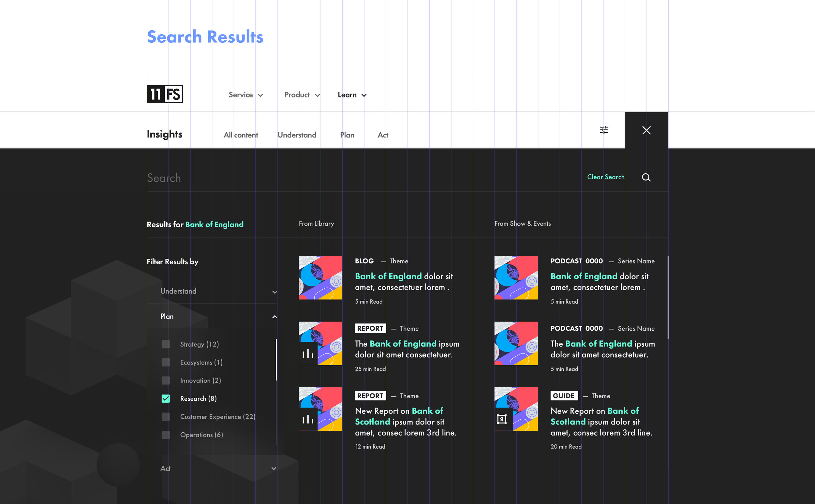Screen dimensions: 815x504
Task: Open podcast 'The Bank of England ipsum'
Action: (602, 349)
